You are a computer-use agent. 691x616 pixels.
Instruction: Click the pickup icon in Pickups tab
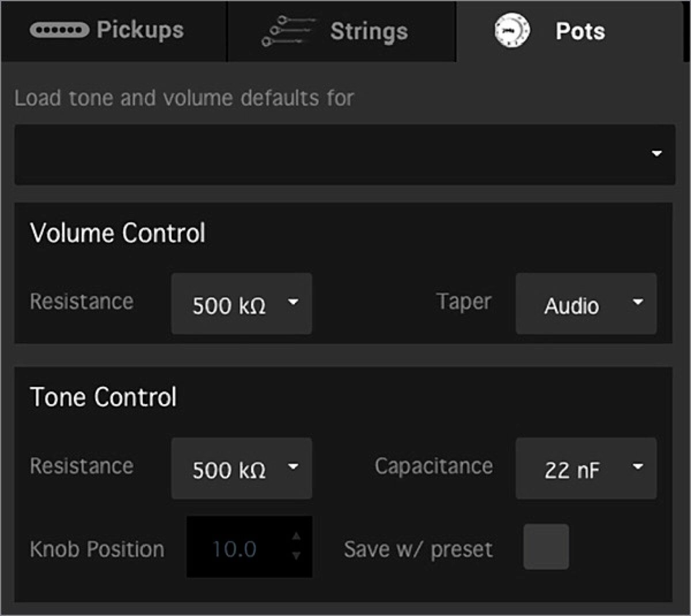click(59, 30)
